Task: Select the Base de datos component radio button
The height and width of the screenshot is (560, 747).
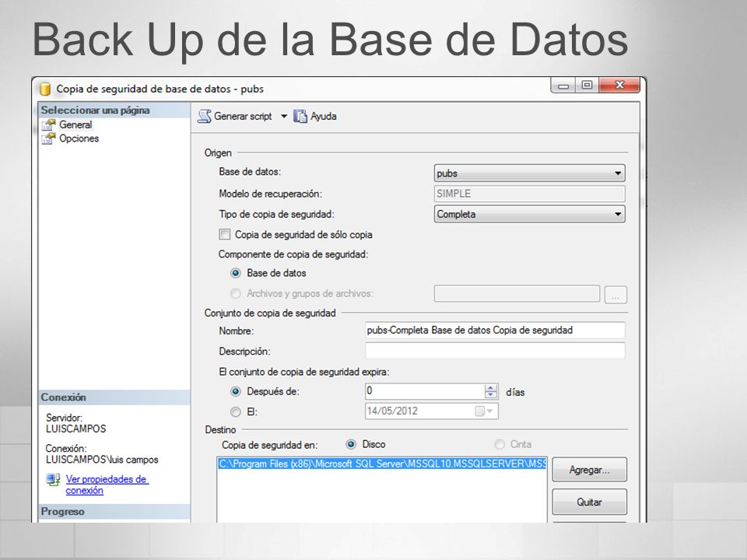Action: (x=235, y=273)
